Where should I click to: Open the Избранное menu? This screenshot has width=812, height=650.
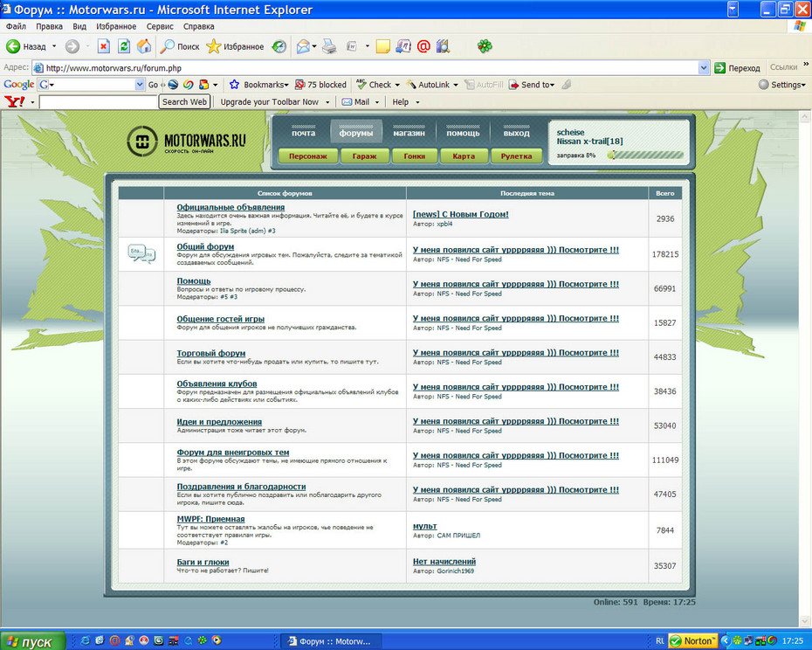click(116, 26)
